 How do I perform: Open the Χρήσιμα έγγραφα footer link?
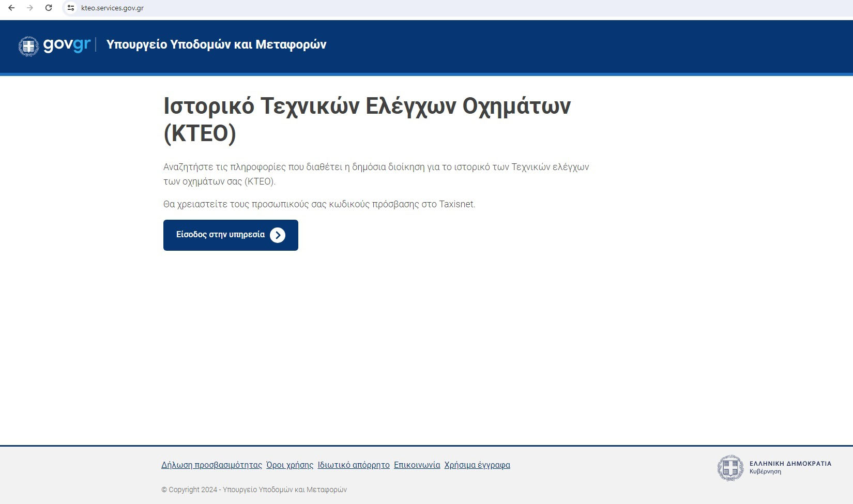[477, 465]
